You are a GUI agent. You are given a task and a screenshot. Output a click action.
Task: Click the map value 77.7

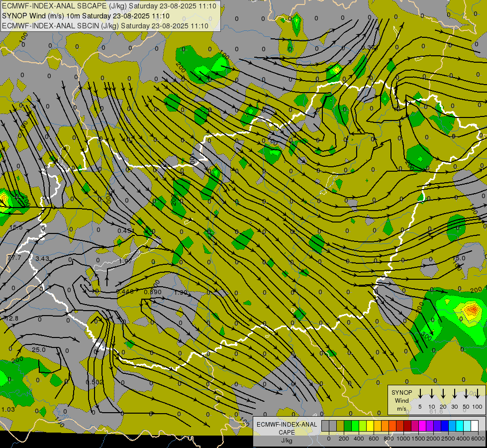14,258
